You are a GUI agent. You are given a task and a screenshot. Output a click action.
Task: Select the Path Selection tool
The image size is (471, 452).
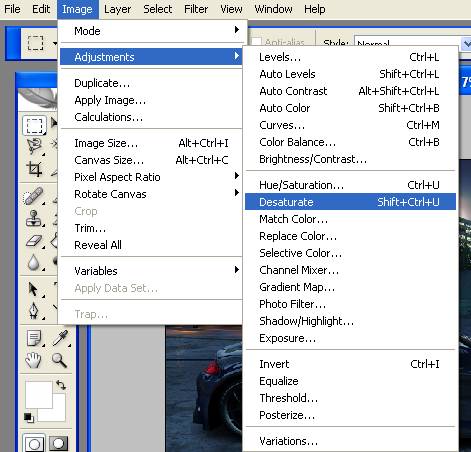click(x=33, y=289)
